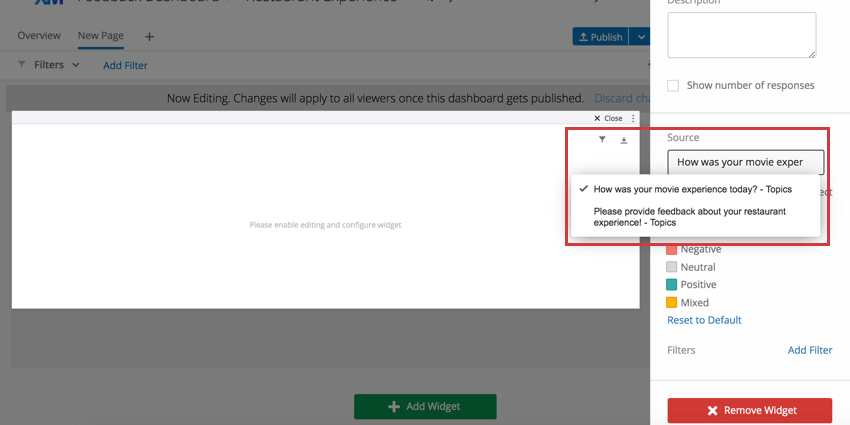Click the red Remove Widget button
Image resolution: width=850 pixels, height=425 pixels.
pyautogui.click(x=750, y=410)
